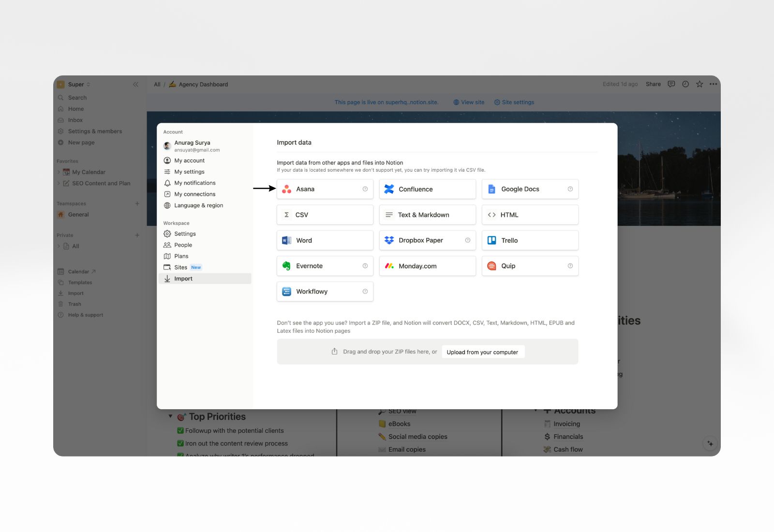Click the help icon on the Quip card
The image size is (774, 532).
pyautogui.click(x=570, y=266)
